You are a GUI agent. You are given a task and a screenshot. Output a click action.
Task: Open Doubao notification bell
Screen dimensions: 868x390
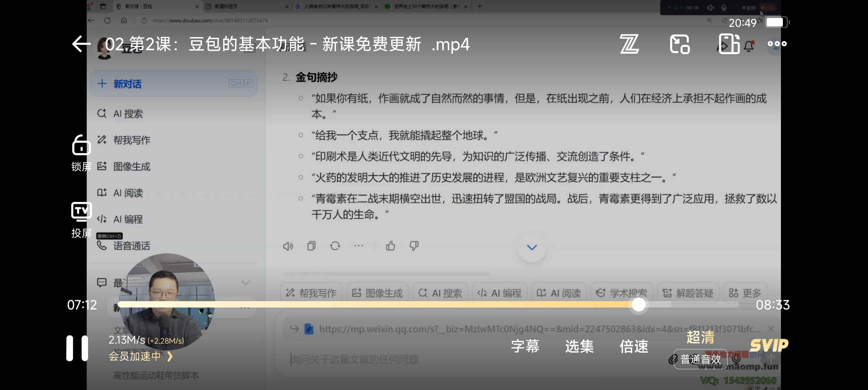(749, 46)
